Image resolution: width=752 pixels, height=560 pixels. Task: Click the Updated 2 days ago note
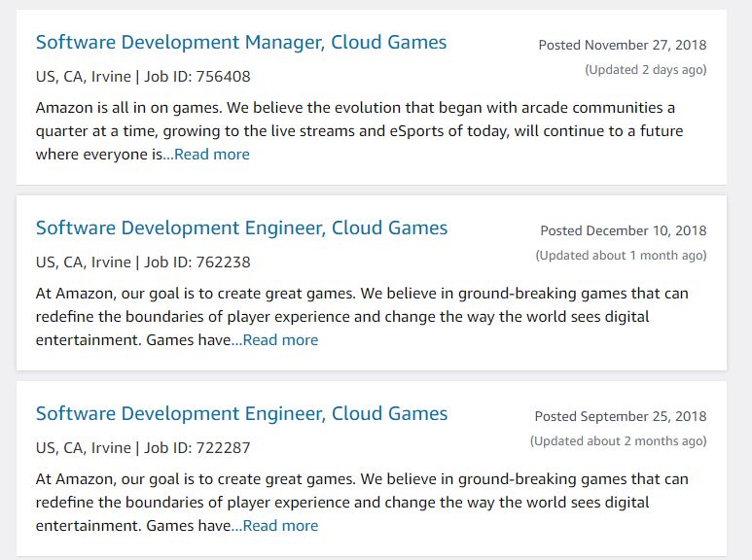(645, 70)
